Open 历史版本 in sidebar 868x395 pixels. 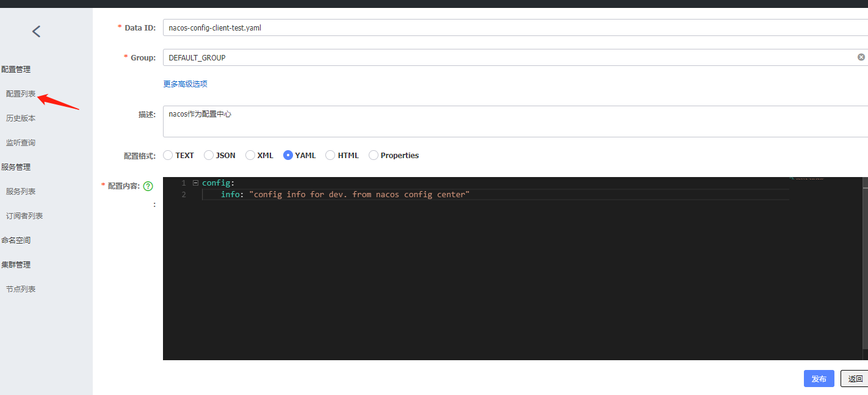(21, 118)
